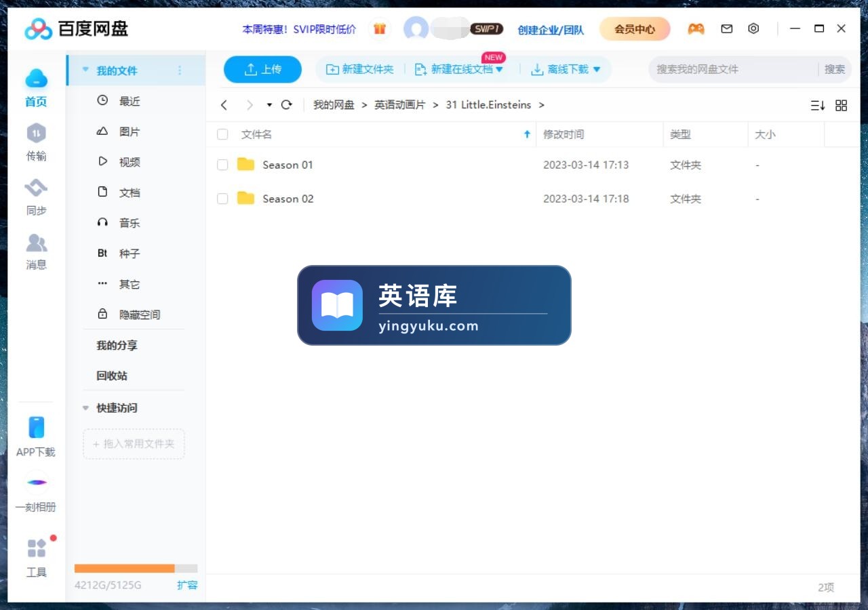Open 一刻相册 album app
Screen dimensions: 868x610
(36, 483)
